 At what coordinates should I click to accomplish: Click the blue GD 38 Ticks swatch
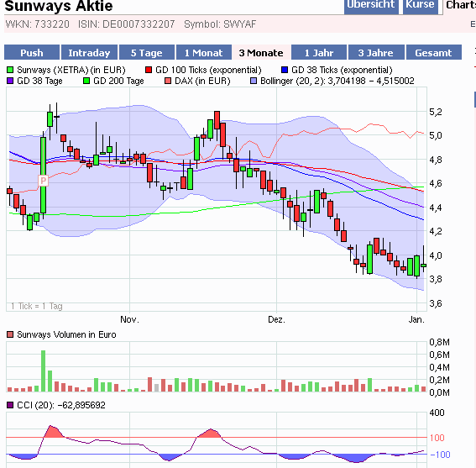[285, 70]
